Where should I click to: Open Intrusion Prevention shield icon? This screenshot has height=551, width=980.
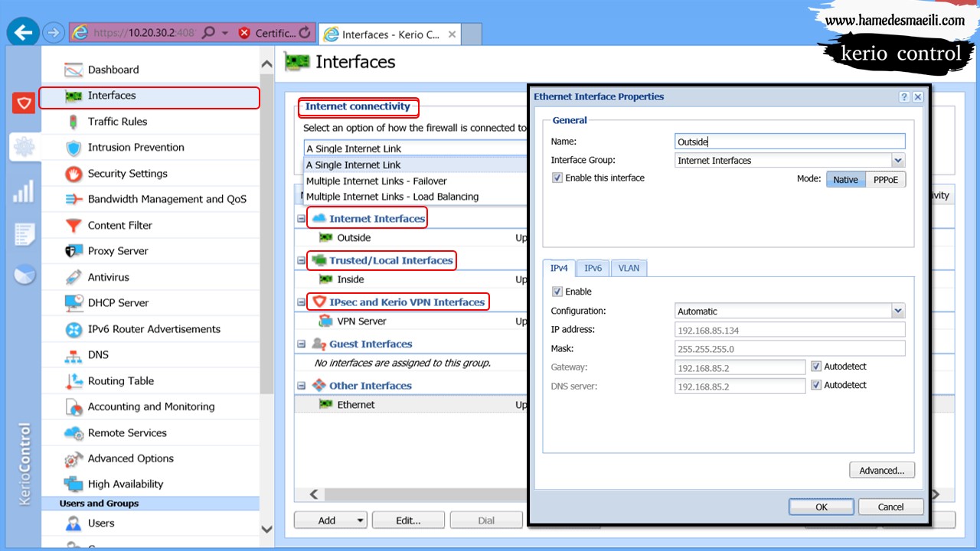pos(73,148)
